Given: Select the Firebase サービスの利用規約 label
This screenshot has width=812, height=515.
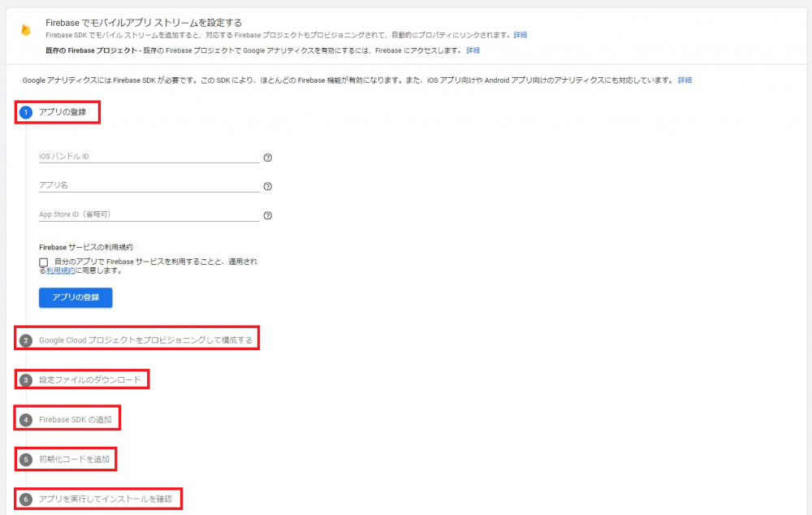Looking at the screenshot, I should tap(86, 247).
